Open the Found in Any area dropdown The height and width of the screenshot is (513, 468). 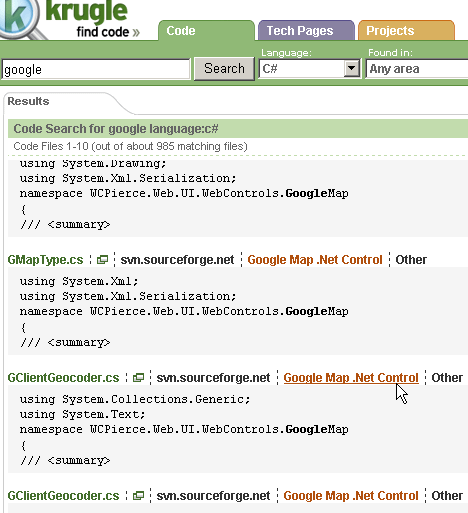pyautogui.click(x=417, y=69)
